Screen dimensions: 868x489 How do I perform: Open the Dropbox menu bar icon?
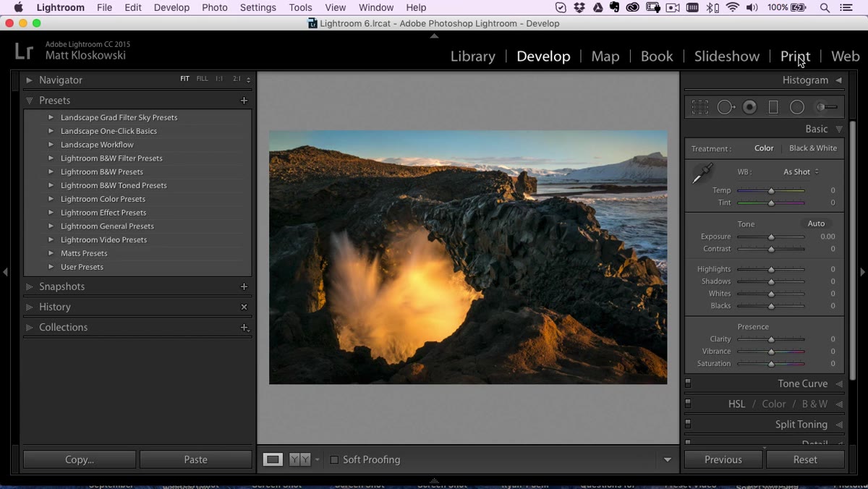tap(579, 7)
